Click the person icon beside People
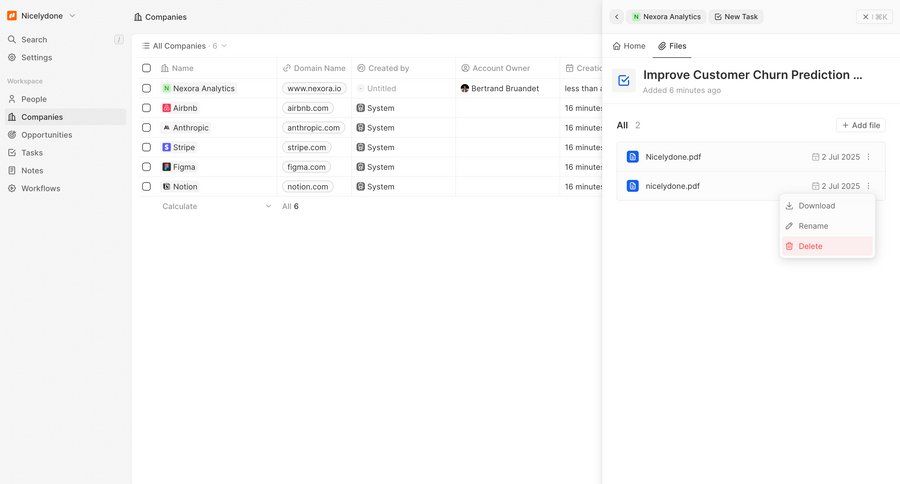The width and height of the screenshot is (900, 484). point(11,99)
